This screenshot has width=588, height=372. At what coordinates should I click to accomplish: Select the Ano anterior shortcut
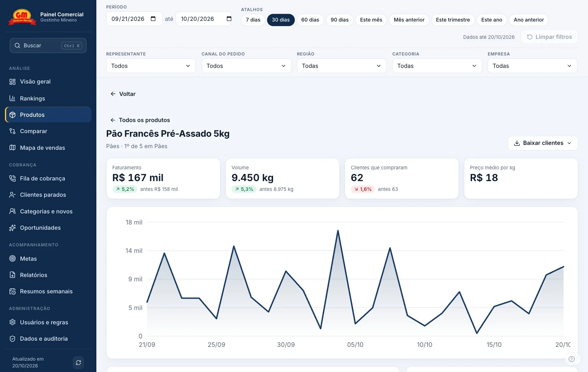(529, 20)
